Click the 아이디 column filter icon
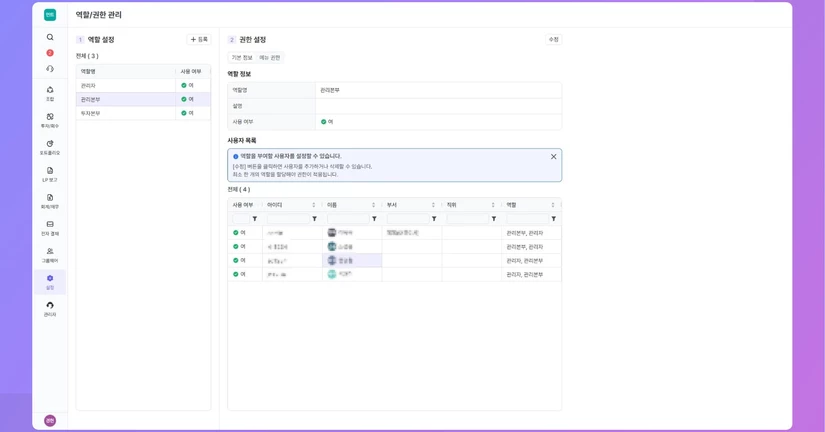Viewport: 825px width, 432px height. [x=315, y=219]
